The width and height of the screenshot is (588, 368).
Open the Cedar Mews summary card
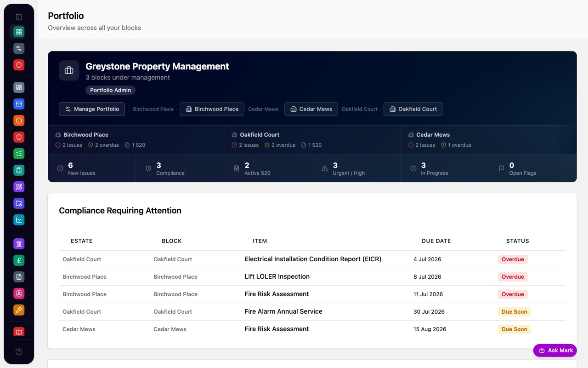coord(489,140)
